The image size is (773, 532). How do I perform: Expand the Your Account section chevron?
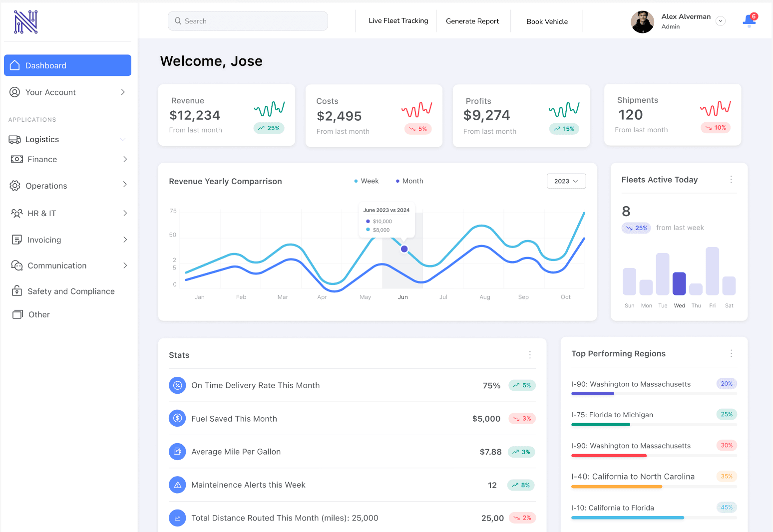tap(123, 92)
